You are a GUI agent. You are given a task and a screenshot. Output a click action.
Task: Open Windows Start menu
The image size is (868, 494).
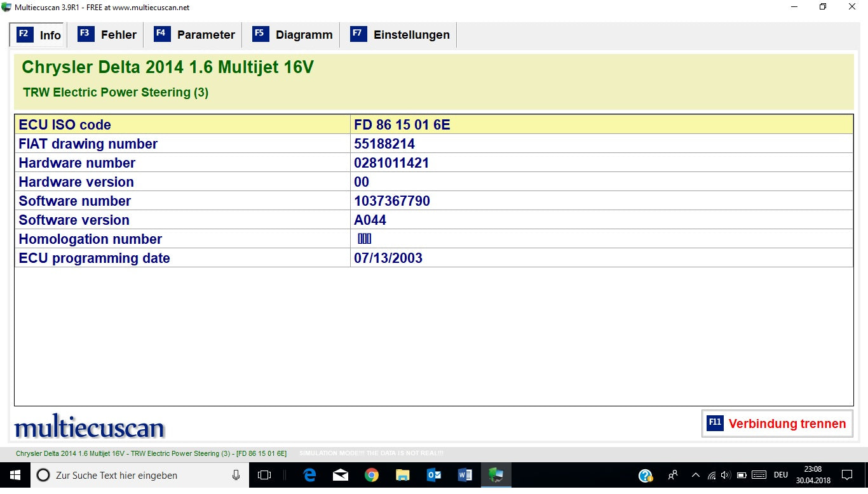[x=15, y=475]
